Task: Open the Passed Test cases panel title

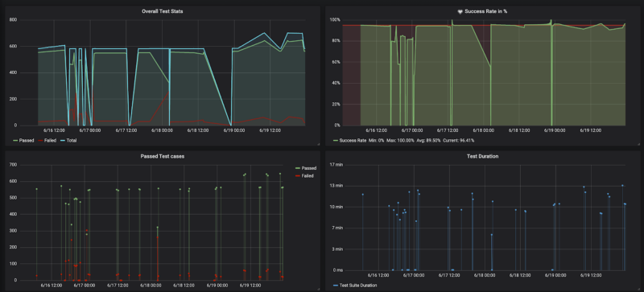Action: pyautogui.click(x=163, y=156)
